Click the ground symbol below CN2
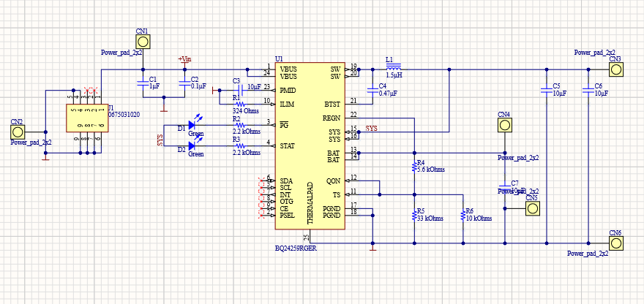 pos(45,156)
